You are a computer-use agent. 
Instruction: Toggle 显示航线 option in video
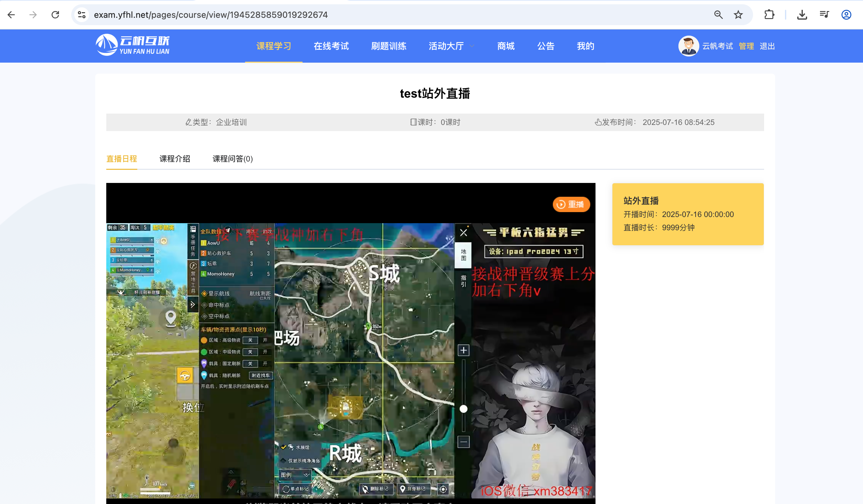pyautogui.click(x=216, y=293)
